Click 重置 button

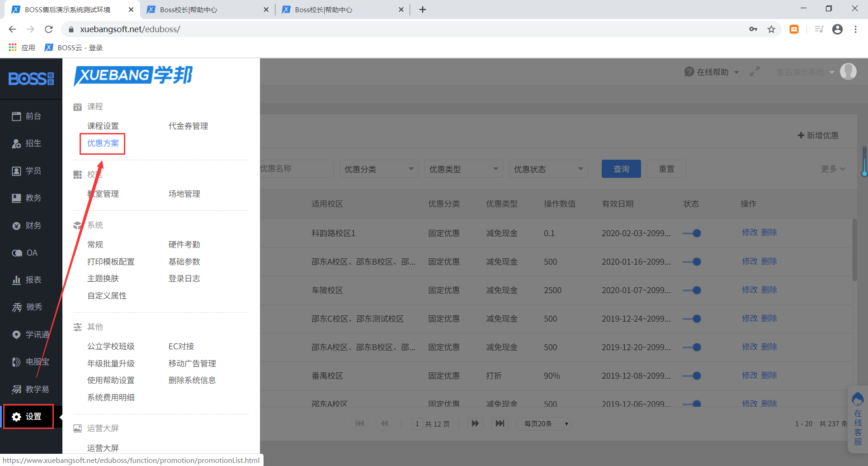(666, 169)
